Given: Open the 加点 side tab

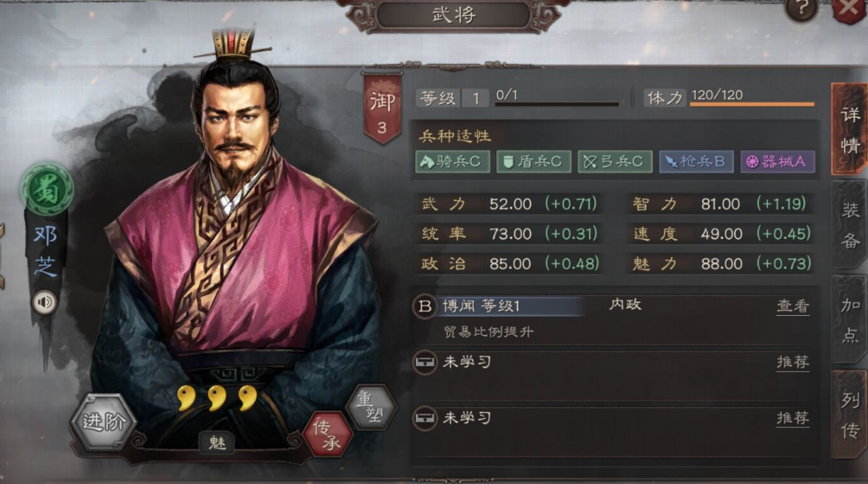Looking at the screenshot, I should 850,319.
